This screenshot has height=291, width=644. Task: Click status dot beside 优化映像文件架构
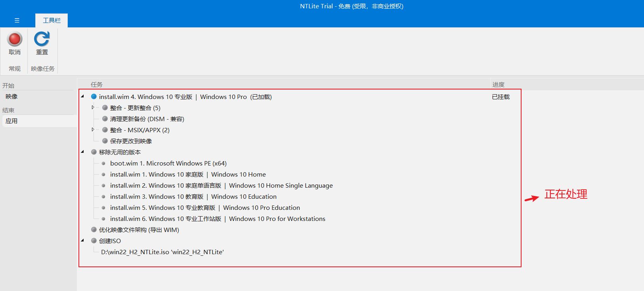point(94,230)
